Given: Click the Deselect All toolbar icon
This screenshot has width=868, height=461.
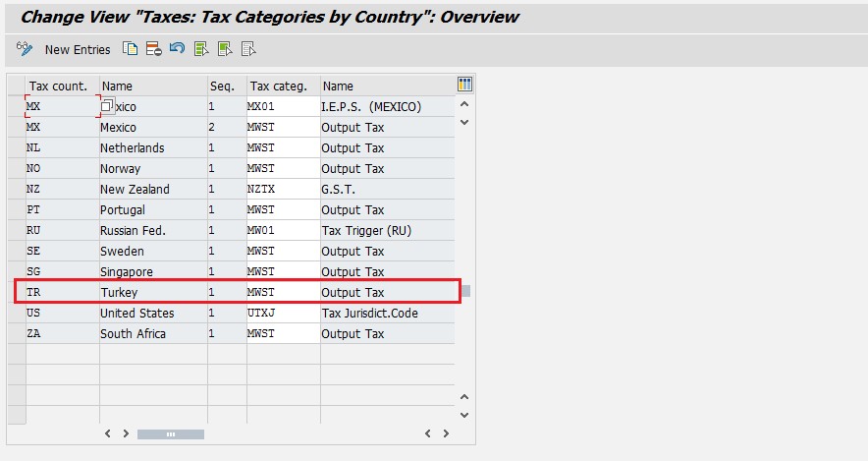Looking at the screenshot, I should click(248, 48).
